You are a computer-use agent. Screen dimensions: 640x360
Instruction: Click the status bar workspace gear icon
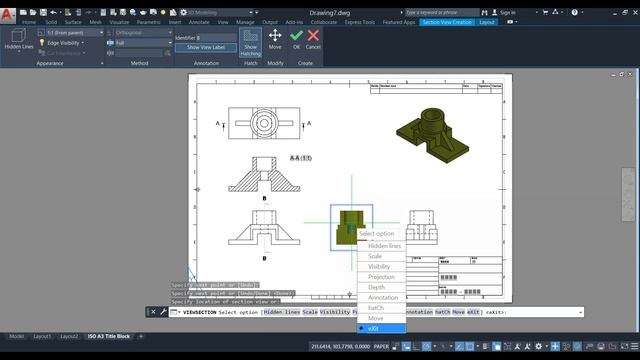coord(539,347)
